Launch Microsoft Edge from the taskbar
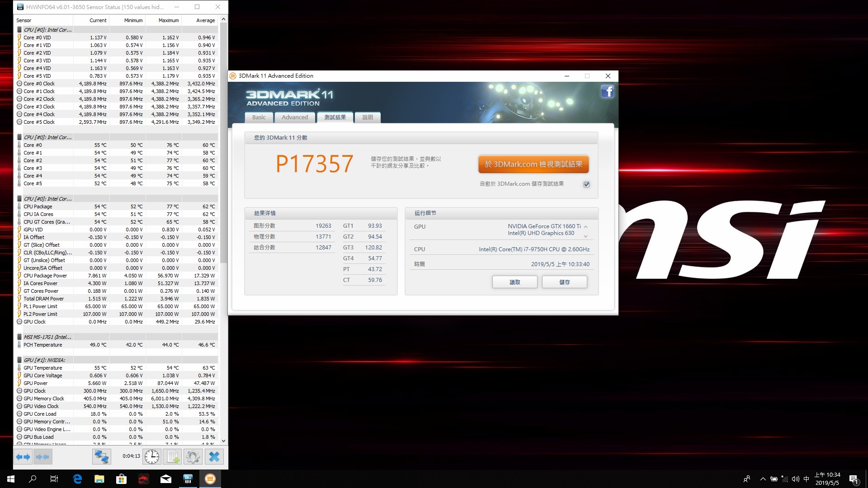The height and width of the screenshot is (488, 868). (x=77, y=479)
